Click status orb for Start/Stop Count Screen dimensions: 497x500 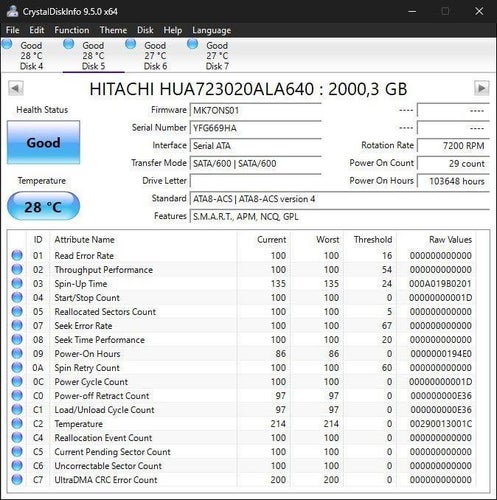pos(17,297)
